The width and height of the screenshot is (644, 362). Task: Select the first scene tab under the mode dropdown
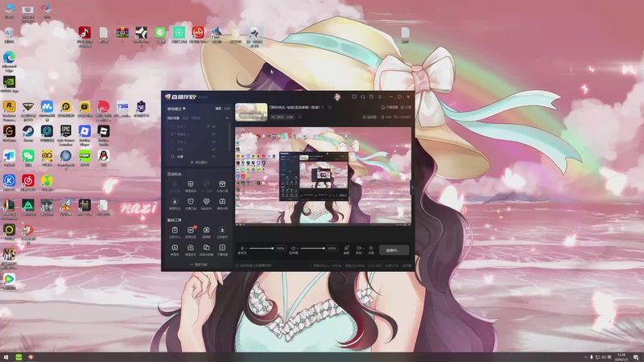173,118
